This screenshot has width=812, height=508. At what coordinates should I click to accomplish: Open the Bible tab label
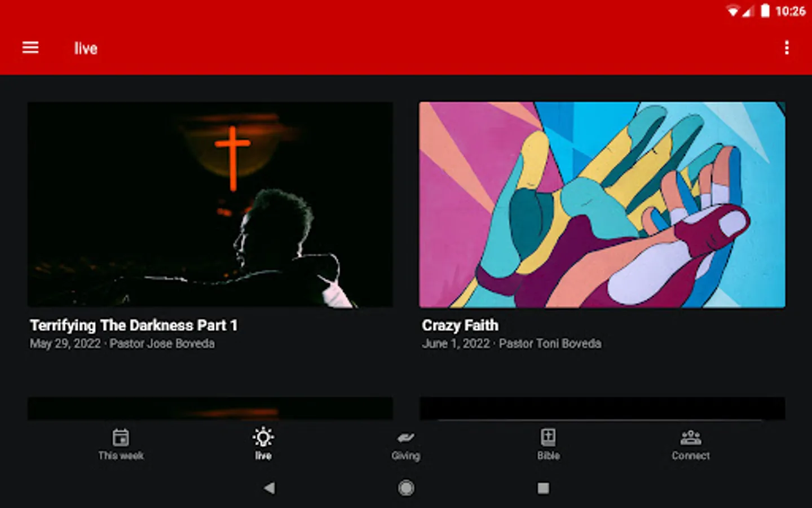548,456
